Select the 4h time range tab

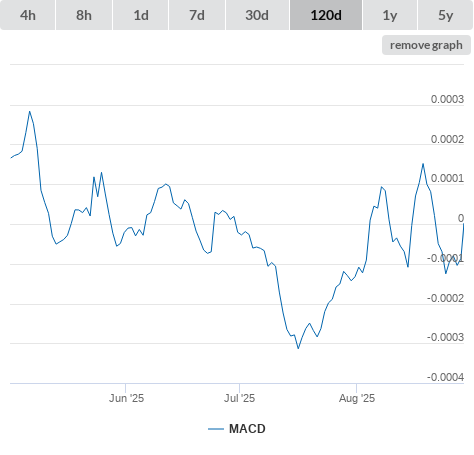tap(28, 15)
